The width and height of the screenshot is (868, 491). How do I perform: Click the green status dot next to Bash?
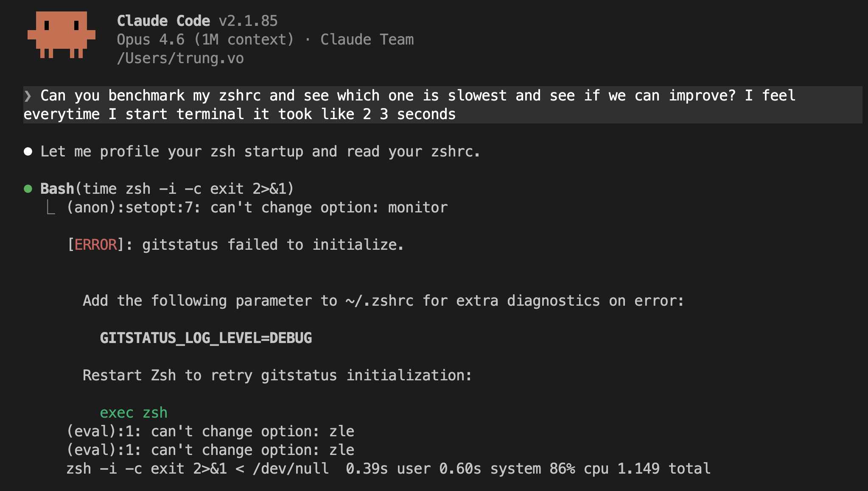click(x=28, y=189)
